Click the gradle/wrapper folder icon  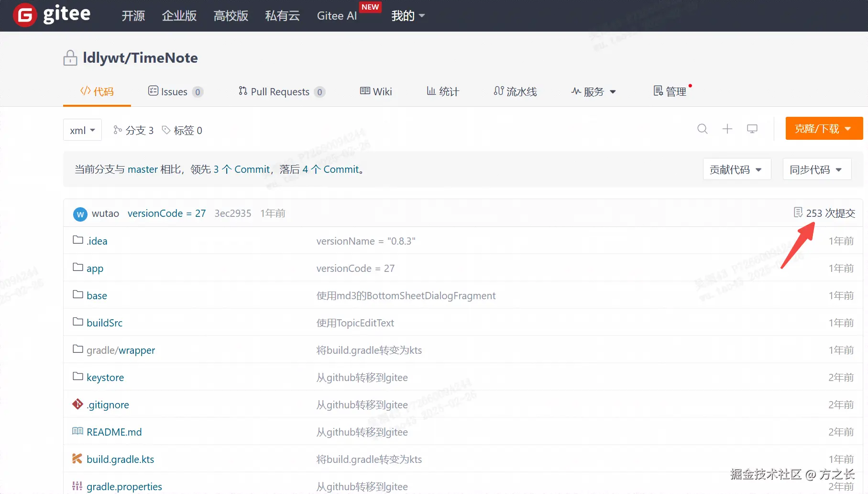click(78, 349)
